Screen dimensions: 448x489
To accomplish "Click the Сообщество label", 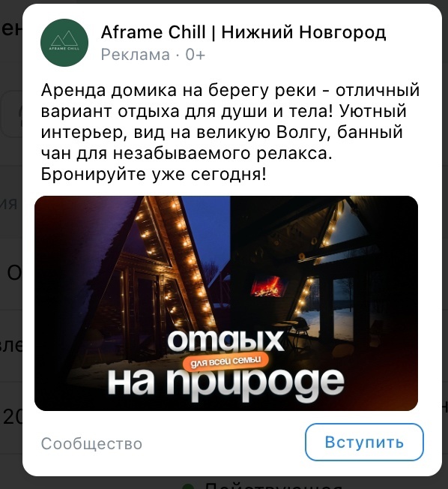I will (x=91, y=443).
